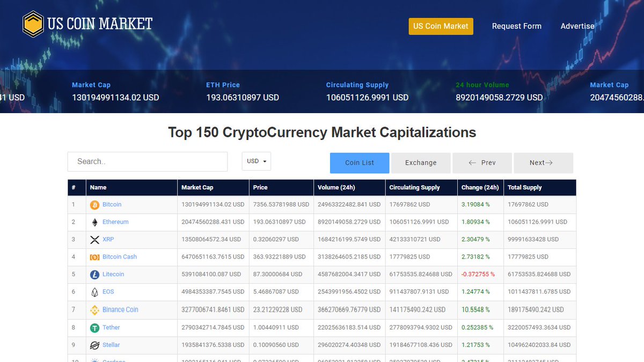Go to the next page with Next
This screenshot has width=644, height=362.
point(543,162)
